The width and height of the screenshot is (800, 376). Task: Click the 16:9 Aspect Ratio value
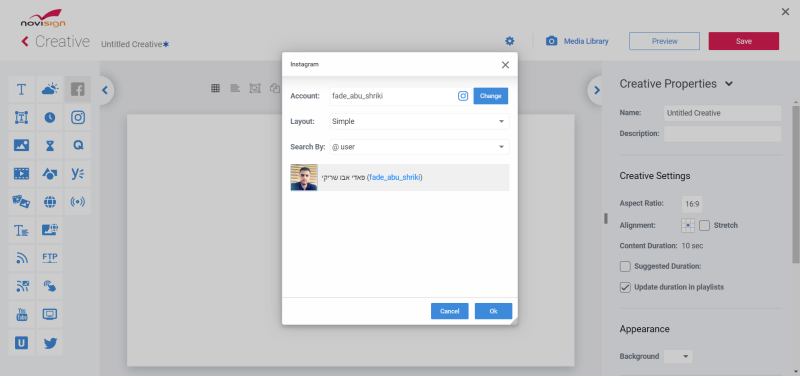click(692, 204)
